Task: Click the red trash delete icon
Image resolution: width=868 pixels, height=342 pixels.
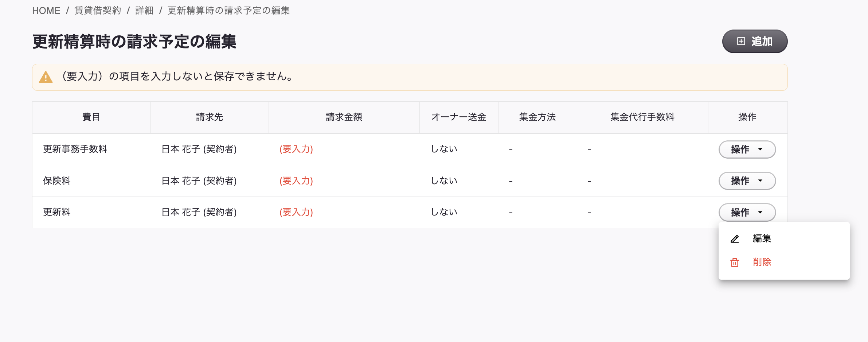Action: click(x=735, y=263)
